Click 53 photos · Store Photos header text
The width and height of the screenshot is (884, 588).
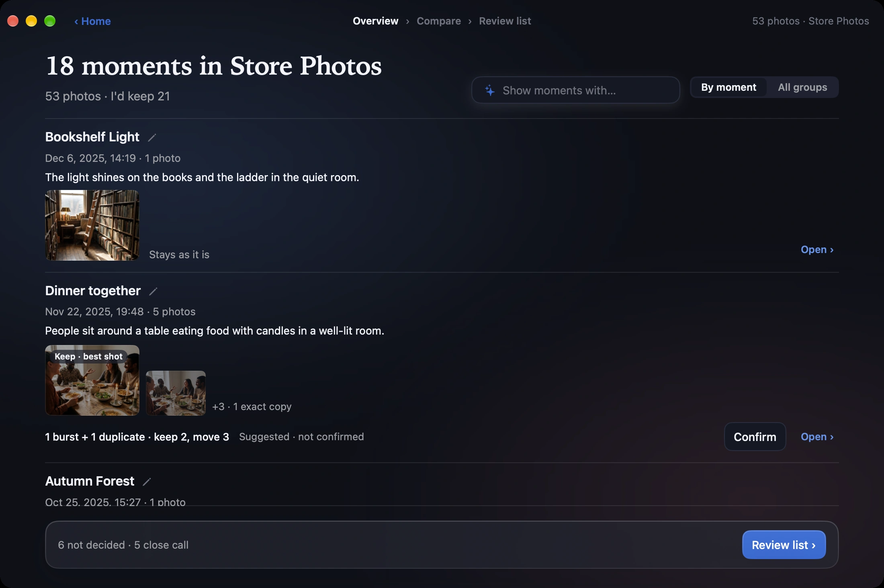[810, 21]
